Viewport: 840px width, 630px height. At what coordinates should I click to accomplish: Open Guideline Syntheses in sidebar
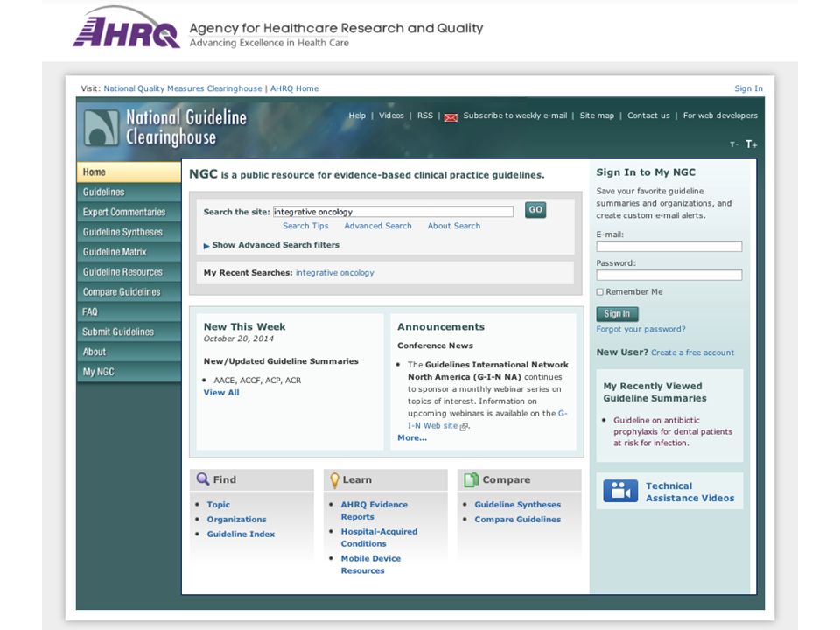(x=129, y=232)
